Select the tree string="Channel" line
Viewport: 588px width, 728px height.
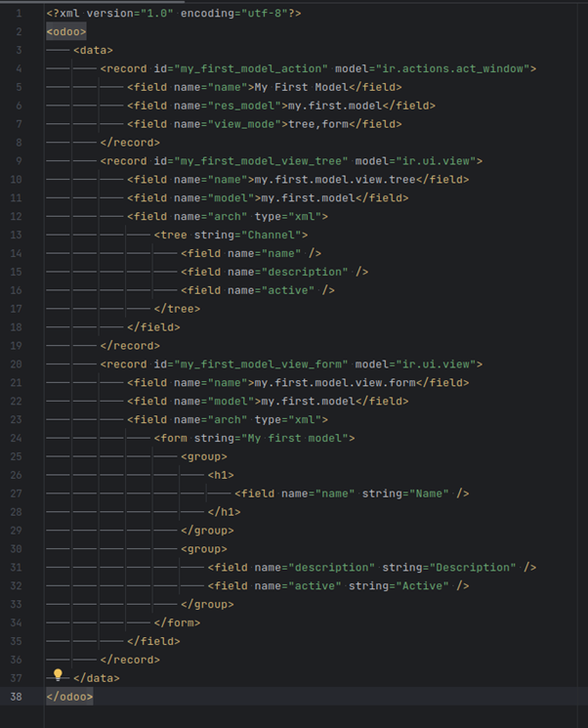pyautogui.click(x=231, y=235)
